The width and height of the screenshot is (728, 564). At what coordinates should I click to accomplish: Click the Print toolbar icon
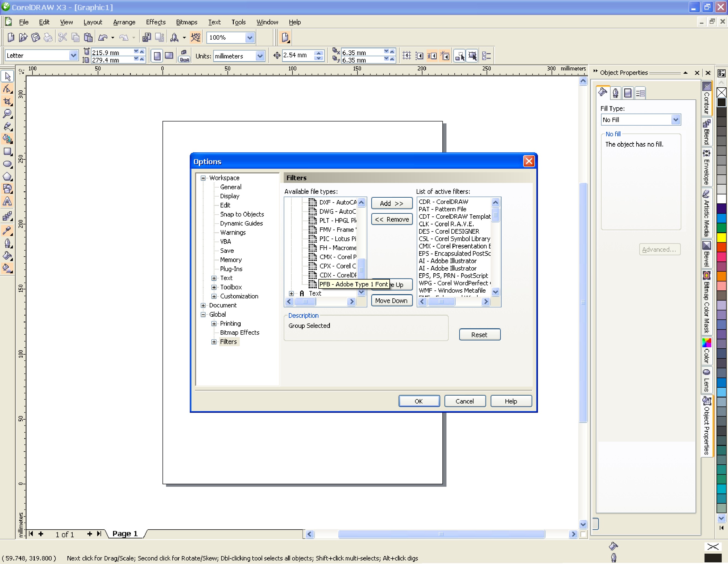[48, 37]
